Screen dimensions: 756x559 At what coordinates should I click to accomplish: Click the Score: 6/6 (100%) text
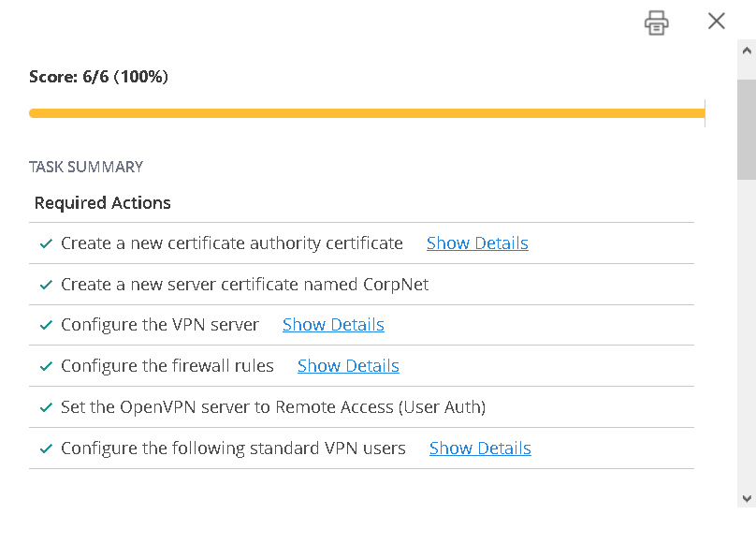(98, 77)
